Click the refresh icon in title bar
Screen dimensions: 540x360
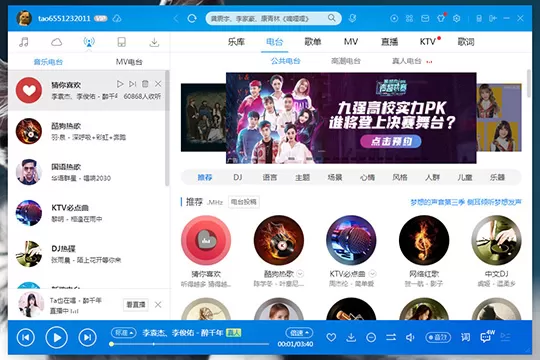pos(192,18)
